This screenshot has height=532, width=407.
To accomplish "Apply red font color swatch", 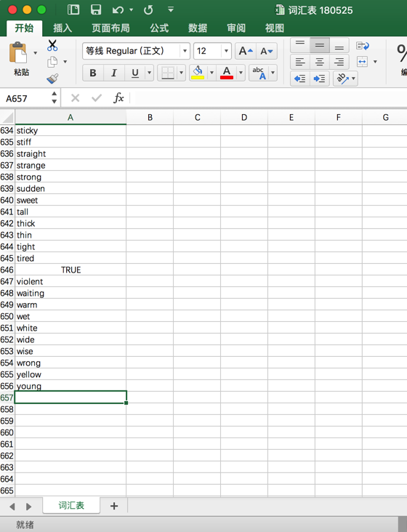I will pyautogui.click(x=227, y=77).
